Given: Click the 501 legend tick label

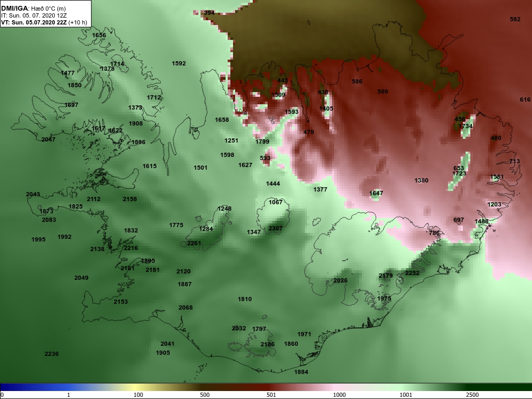Looking at the screenshot, I should 271,395.
